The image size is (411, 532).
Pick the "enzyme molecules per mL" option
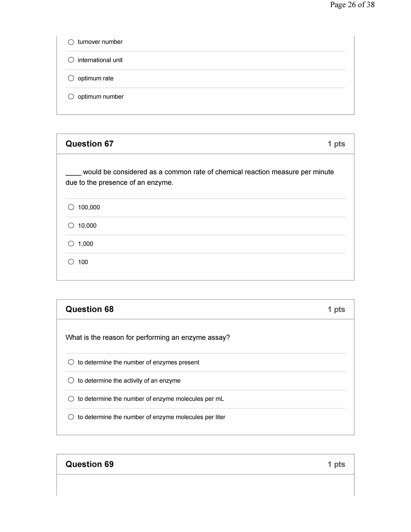click(x=71, y=399)
